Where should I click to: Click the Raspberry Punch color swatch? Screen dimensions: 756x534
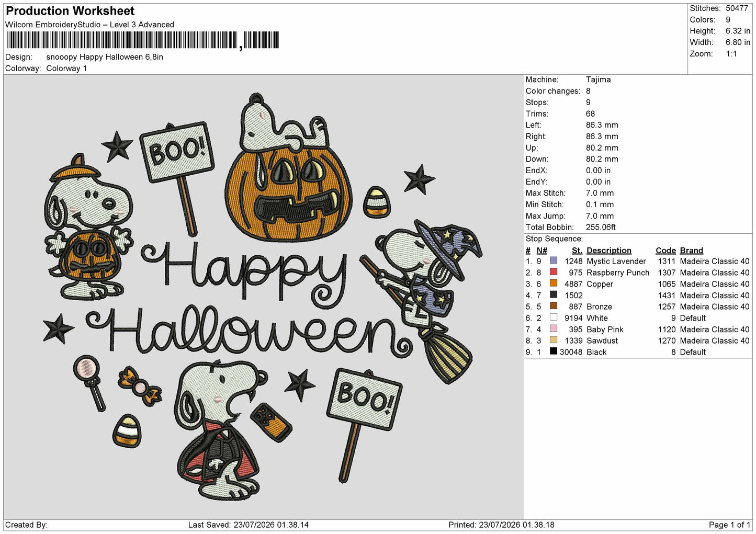554,272
